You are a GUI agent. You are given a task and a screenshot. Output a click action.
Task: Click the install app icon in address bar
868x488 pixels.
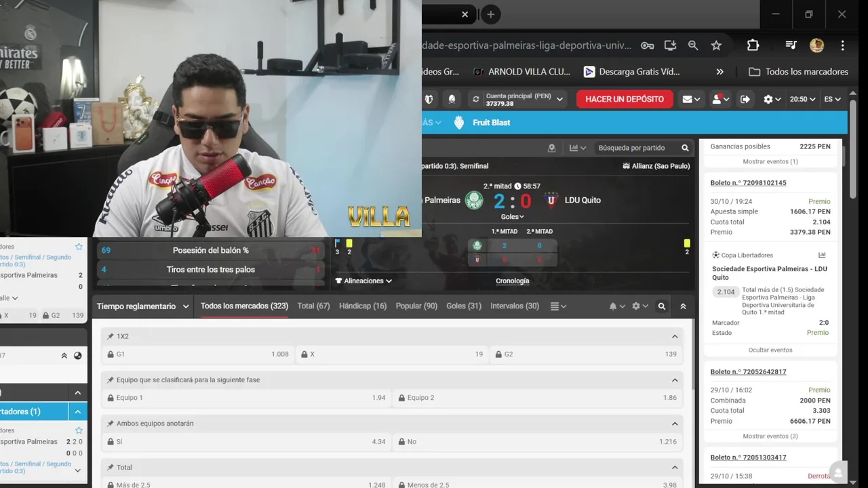pyautogui.click(x=670, y=45)
